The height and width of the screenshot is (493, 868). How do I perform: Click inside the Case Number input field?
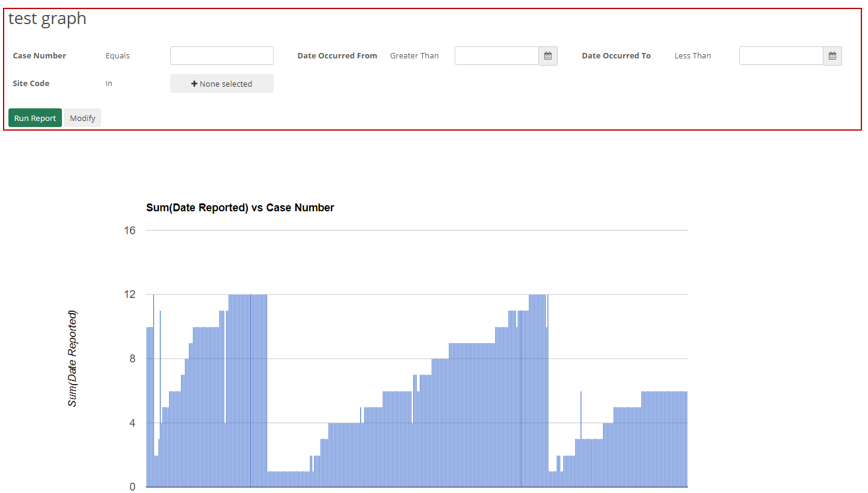(x=221, y=55)
